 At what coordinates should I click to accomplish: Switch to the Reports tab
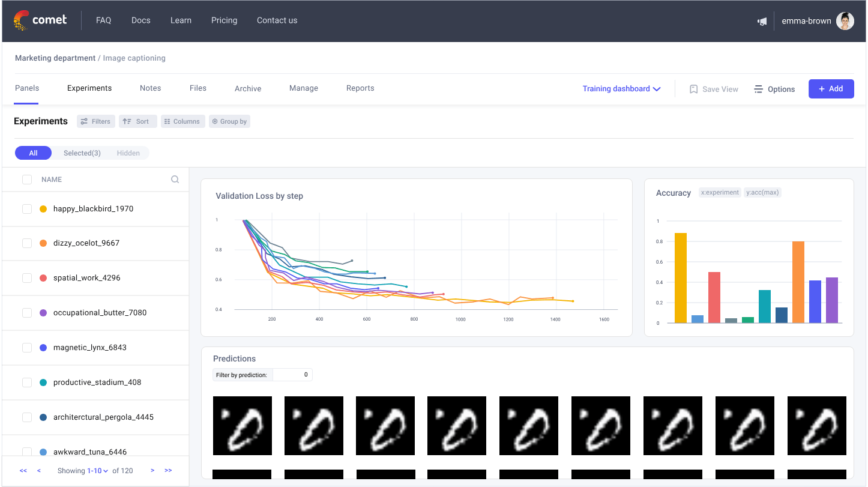(x=360, y=88)
